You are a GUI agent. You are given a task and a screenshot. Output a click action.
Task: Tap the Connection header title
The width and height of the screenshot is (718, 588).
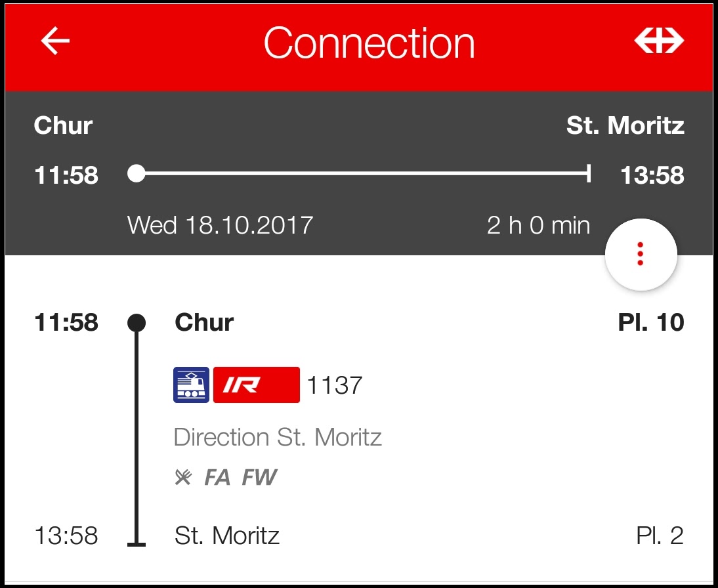(x=369, y=43)
